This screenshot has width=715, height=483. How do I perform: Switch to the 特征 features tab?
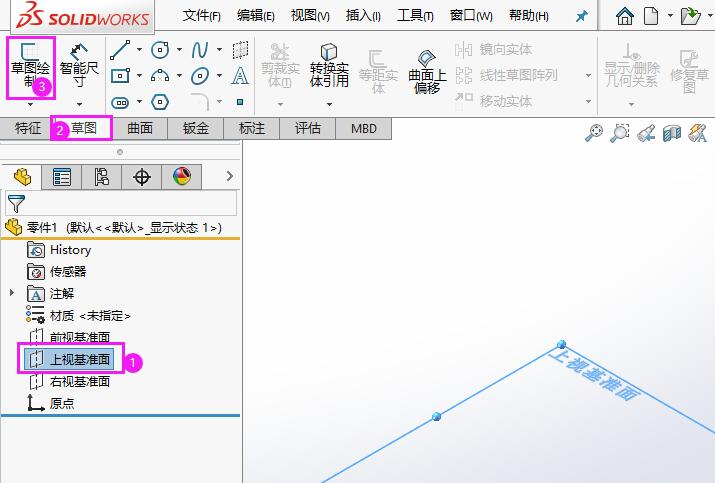click(28, 128)
